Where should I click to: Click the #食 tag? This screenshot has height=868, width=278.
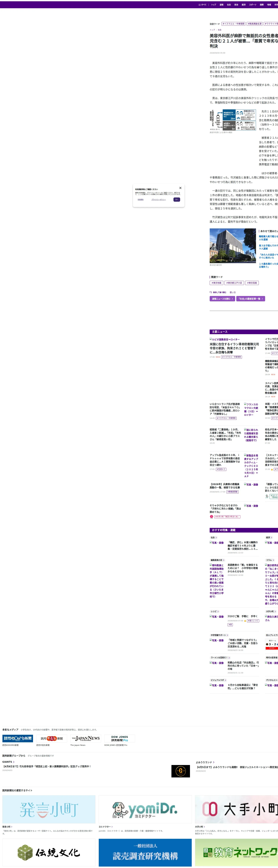[230, 625]
